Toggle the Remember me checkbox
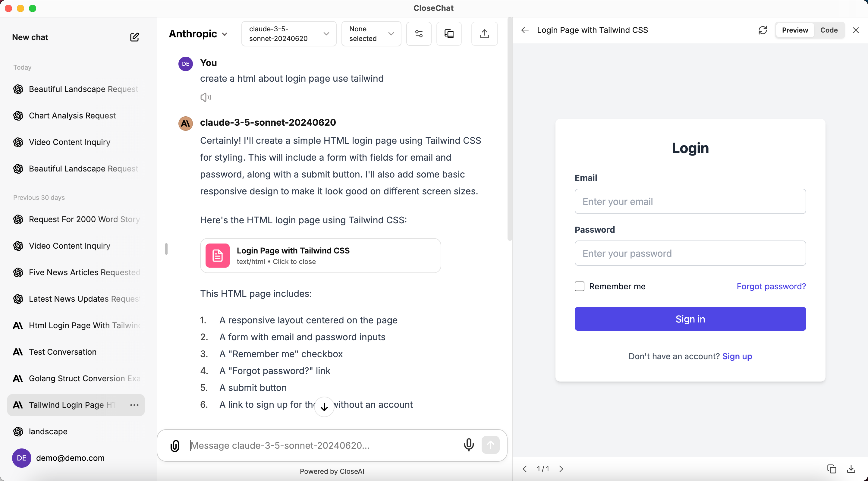The height and width of the screenshot is (481, 868). click(580, 286)
